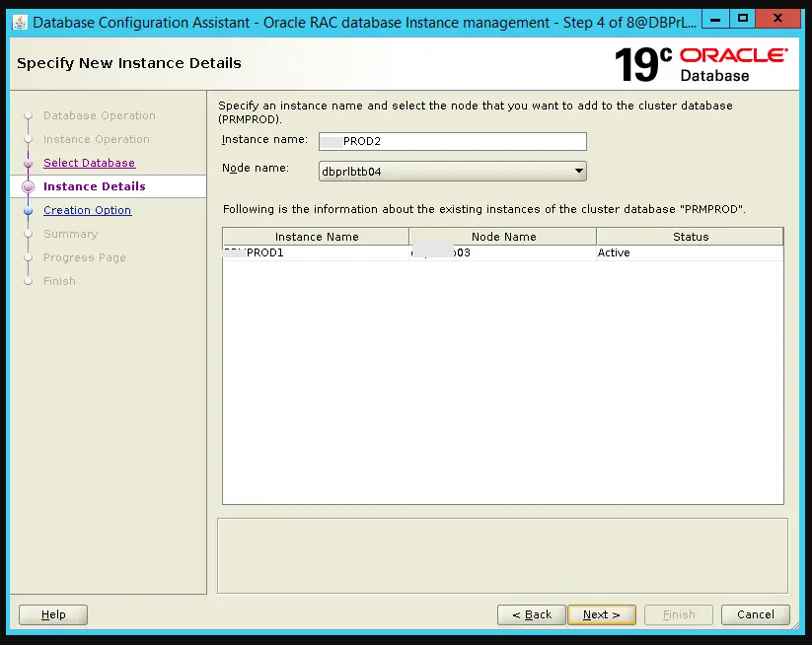The width and height of the screenshot is (812, 645).
Task: Click the Java icon in title bar
Action: [20, 23]
